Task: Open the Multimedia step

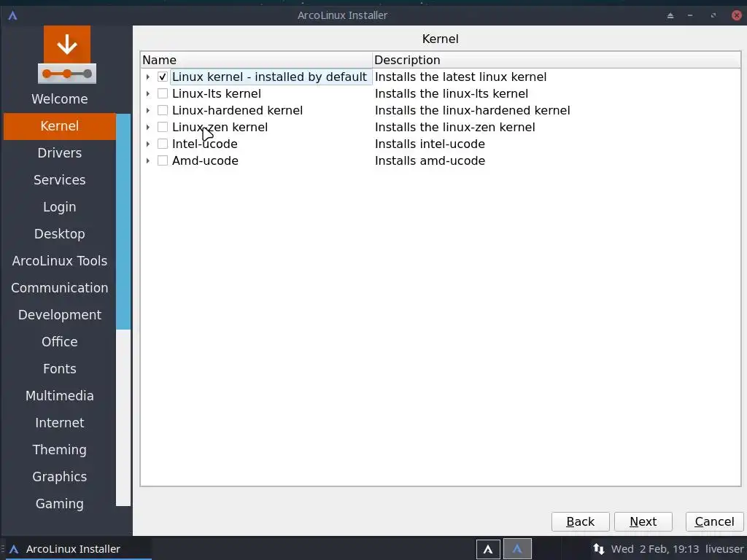Action: (x=60, y=396)
